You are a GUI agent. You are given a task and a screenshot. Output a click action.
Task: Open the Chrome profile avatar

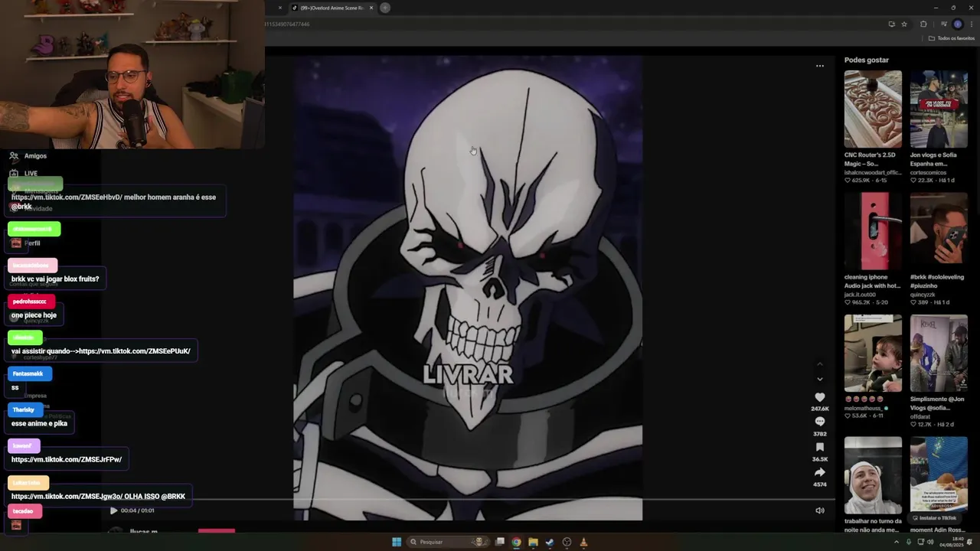click(x=957, y=24)
